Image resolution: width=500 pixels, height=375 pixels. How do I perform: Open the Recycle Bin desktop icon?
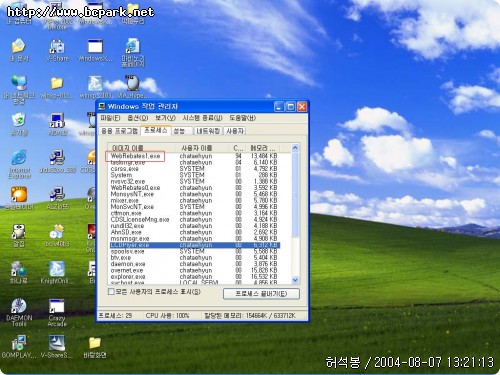coord(19,124)
